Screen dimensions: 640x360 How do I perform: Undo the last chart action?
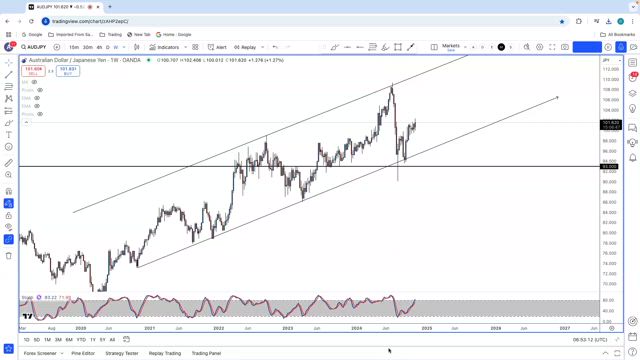(x=275, y=47)
